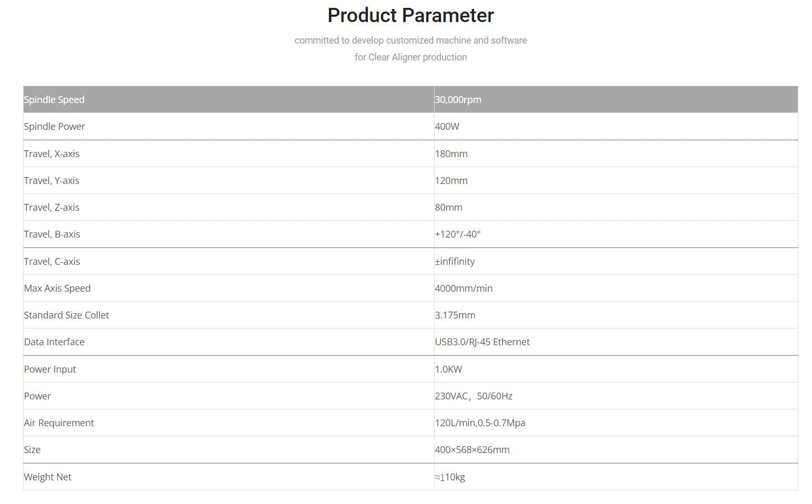
Task: Click the "Product Parameter" heading
Action: click(410, 15)
